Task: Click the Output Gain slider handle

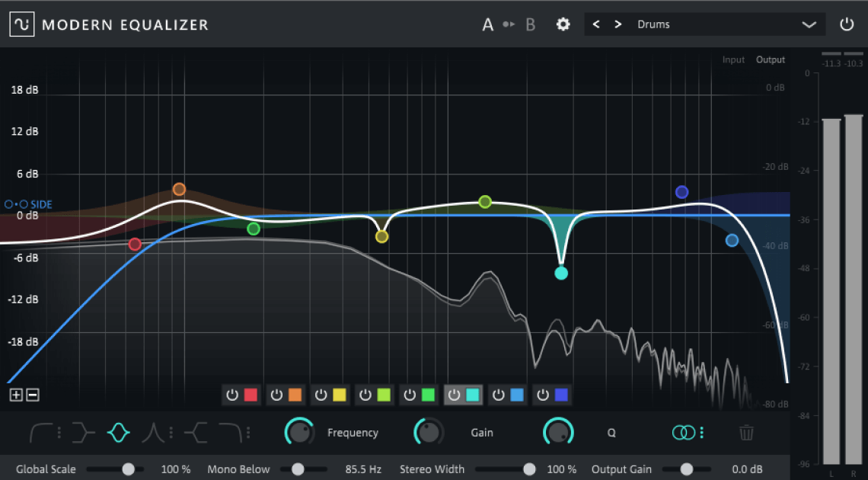Action: (687, 469)
